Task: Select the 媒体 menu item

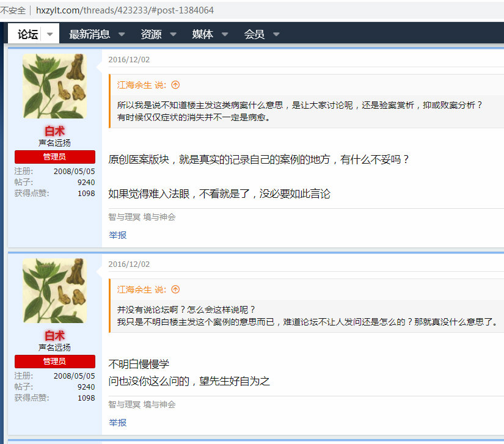Action: pyautogui.click(x=203, y=34)
